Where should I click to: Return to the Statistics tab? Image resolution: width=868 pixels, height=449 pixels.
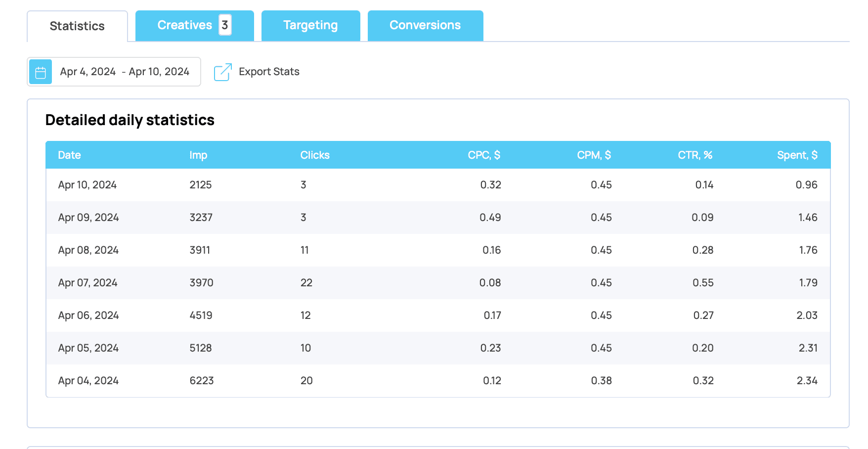[x=77, y=26]
